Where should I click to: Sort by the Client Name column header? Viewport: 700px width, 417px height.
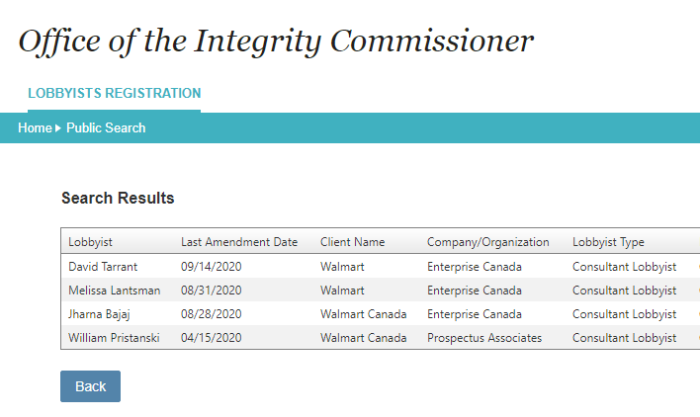352,242
